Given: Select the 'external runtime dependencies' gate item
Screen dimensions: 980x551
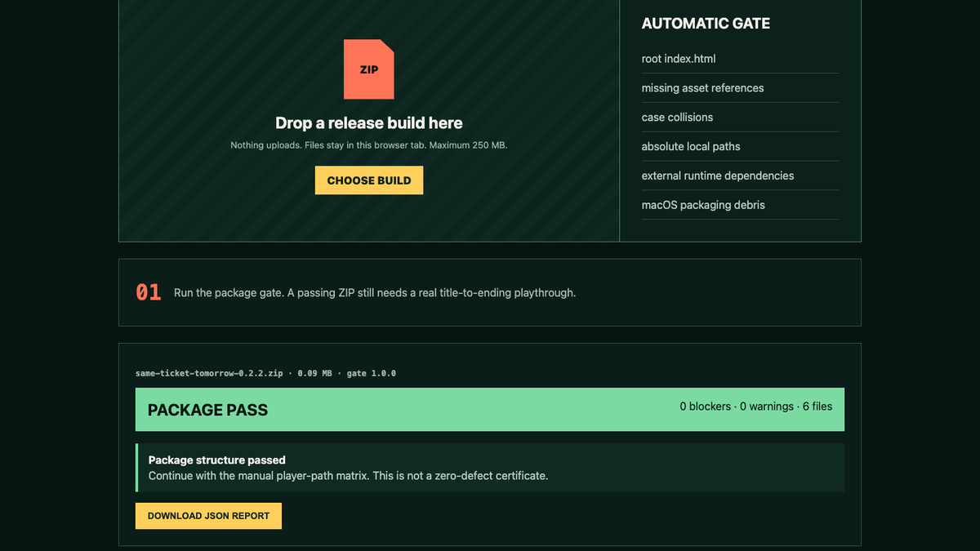Looking at the screenshot, I should pyautogui.click(x=740, y=176).
